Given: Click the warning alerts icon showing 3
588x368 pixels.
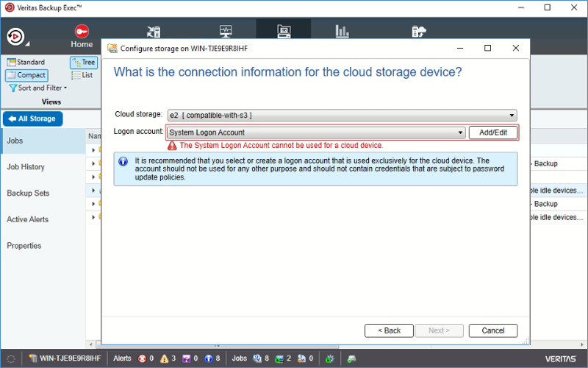Looking at the screenshot, I should [164, 358].
